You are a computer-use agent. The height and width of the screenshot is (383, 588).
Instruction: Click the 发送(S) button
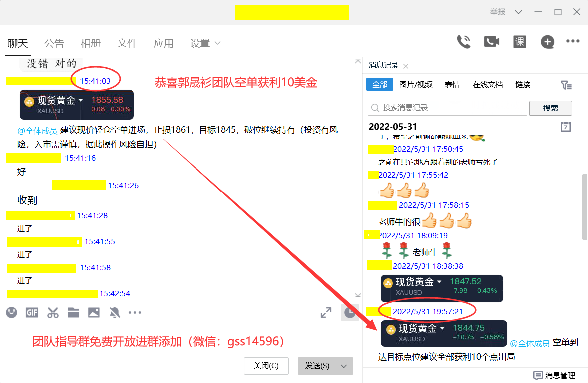[x=317, y=366]
